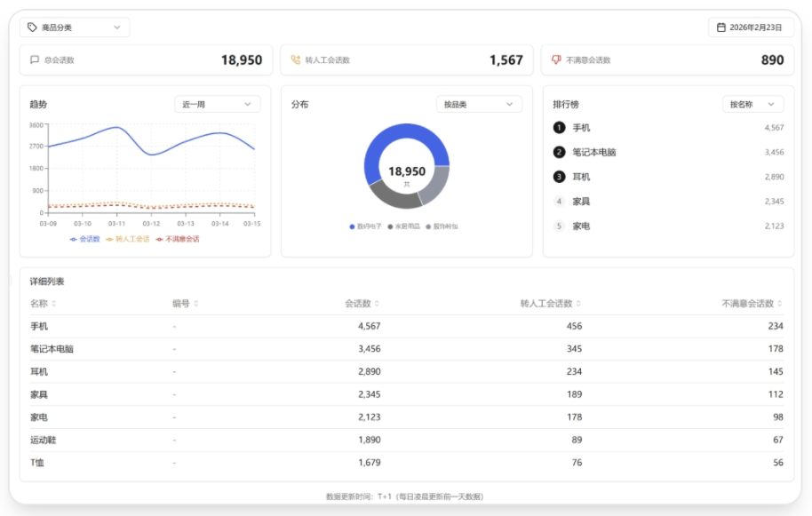812x516 pixels.
Task: Sort table by 转人工会话数 column icon
Action: click(x=578, y=304)
